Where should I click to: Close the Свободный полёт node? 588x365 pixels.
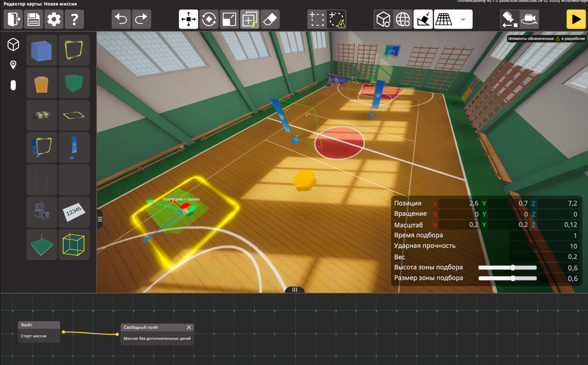click(x=189, y=328)
